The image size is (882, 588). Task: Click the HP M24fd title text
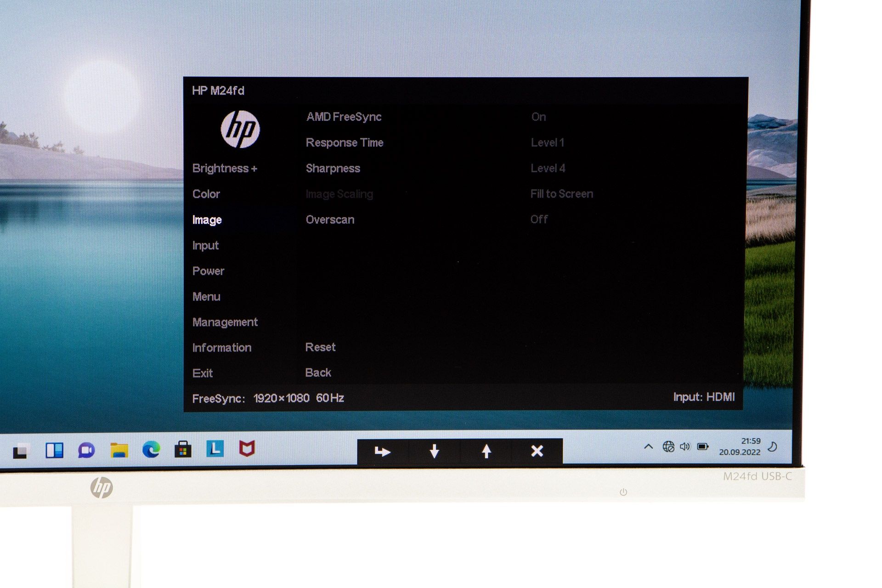(x=218, y=90)
